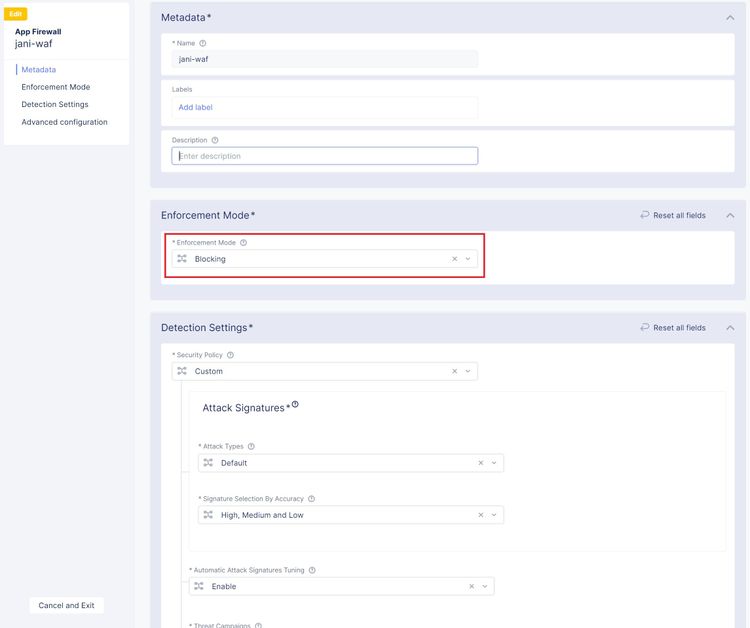Click help icon next to Attack Signatures heading
Image resolution: width=750 pixels, height=628 pixels.
point(295,405)
